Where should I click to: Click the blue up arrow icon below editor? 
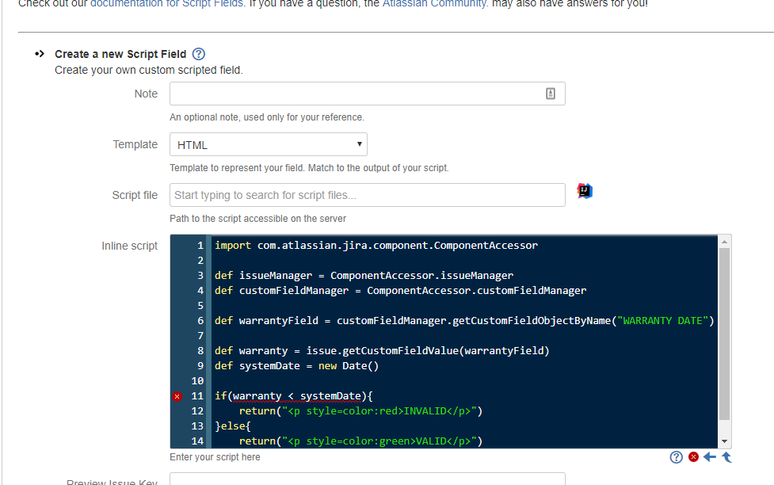tap(727, 457)
